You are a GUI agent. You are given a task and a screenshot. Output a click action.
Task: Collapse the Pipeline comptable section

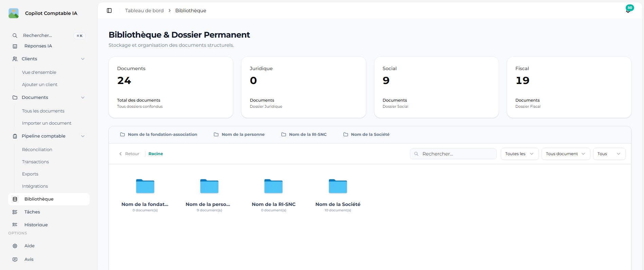pyautogui.click(x=83, y=136)
